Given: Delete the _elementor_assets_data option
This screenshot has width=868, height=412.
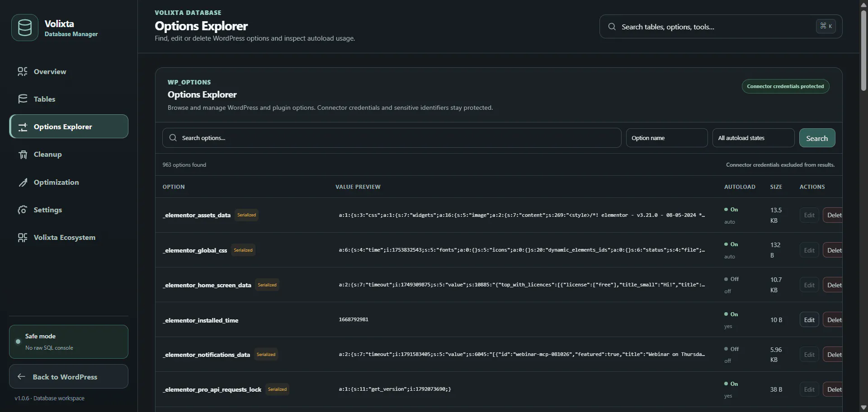Looking at the screenshot, I should (833, 215).
